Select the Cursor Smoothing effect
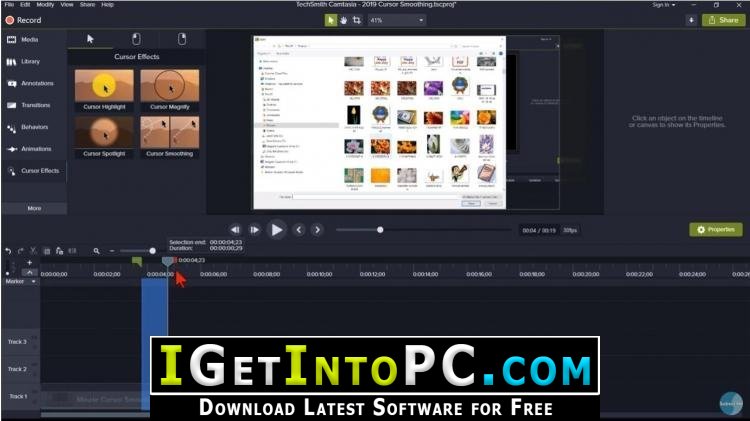 point(170,137)
